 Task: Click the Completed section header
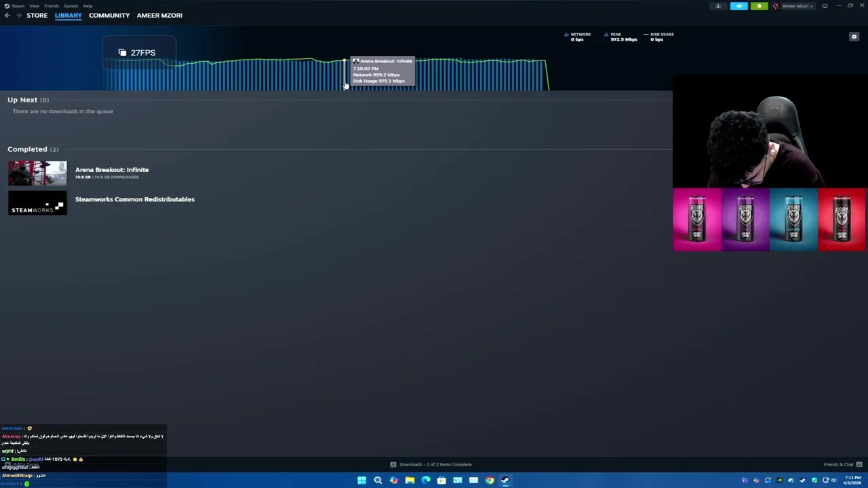coord(33,149)
